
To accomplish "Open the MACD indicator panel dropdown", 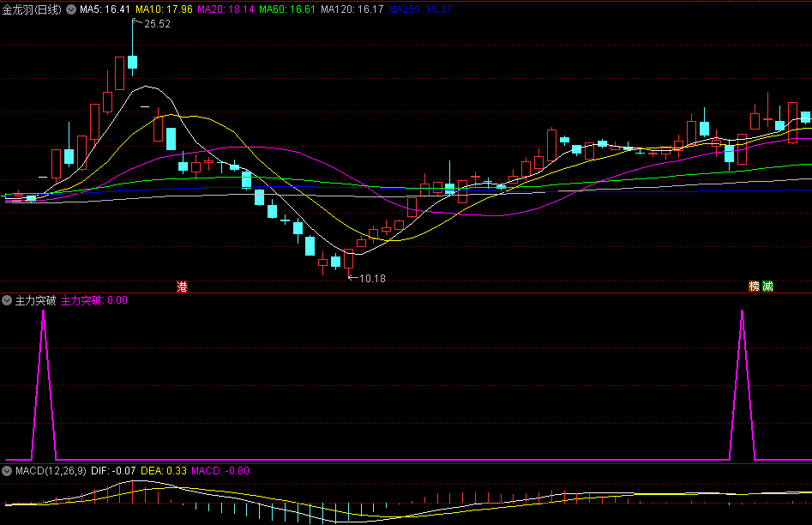I will click(7, 471).
